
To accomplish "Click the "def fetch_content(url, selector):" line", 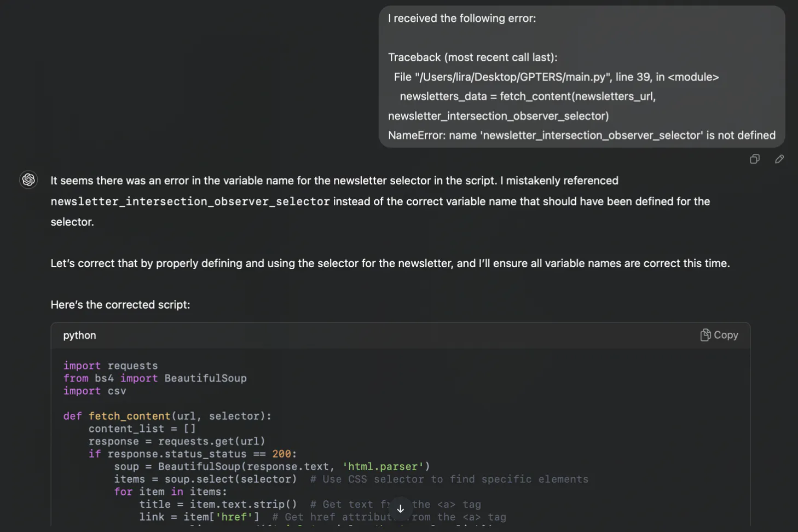I will pyautogui.click(x=167, y=416).
